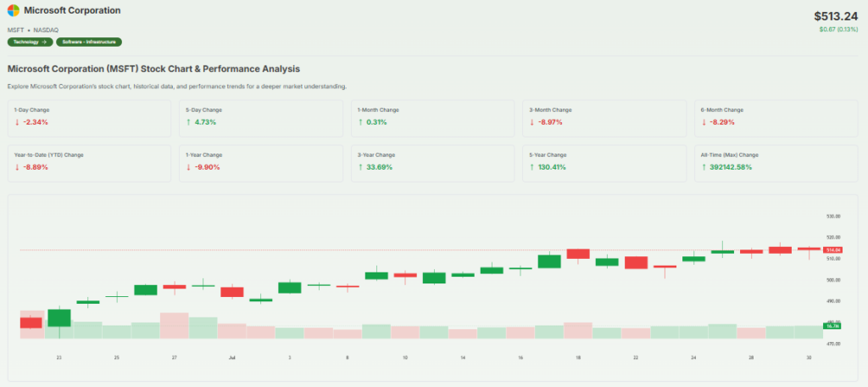Click the green up arrow in 5-Year Change
Viewport: 868px width, 387px height.
click(x=531, y=167)
